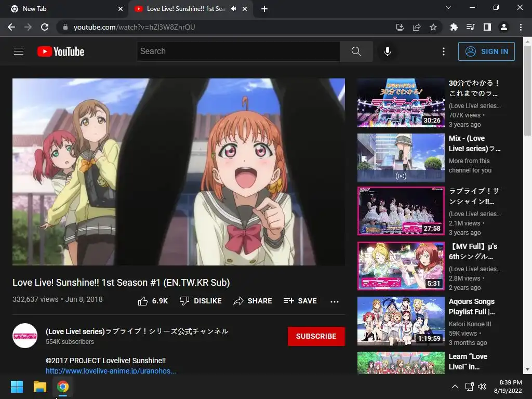Show hidden tray icons chevron
Screen dimensions: 532x399
coord(455,387)
